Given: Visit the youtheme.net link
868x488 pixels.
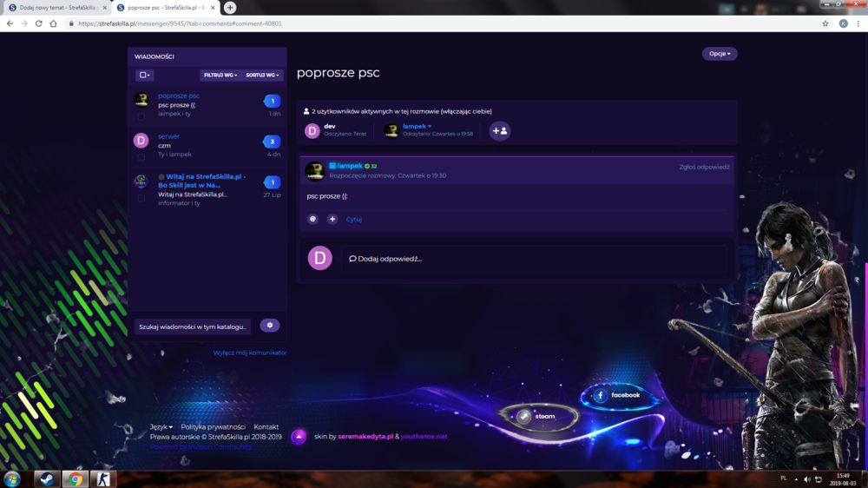Looking at the screenshot, I should pyautogui.click(x=424, y=437).
